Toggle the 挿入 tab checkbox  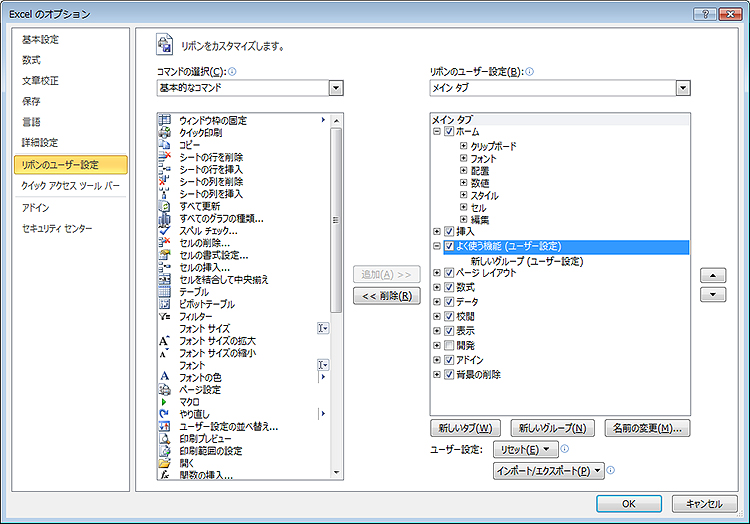(449, 231)
